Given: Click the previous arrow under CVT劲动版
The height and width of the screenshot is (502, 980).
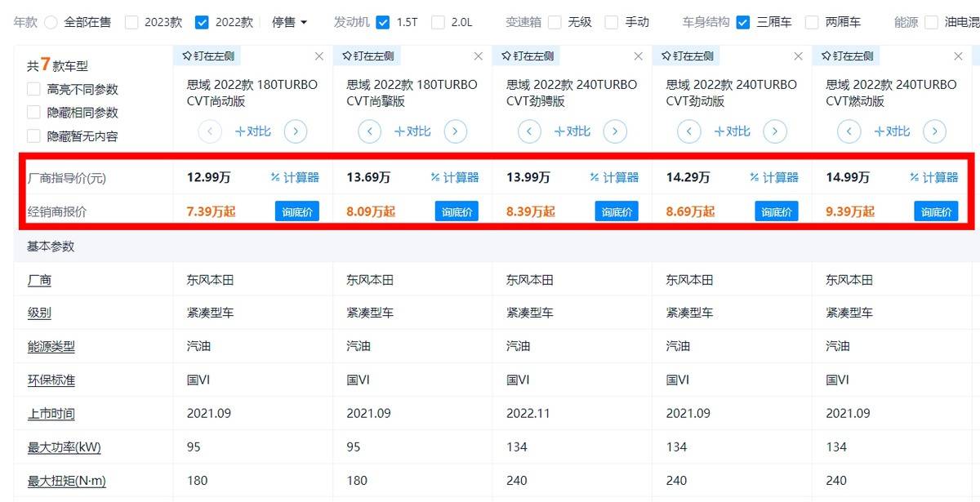Looking at the screenshot, I should (690, 131).
